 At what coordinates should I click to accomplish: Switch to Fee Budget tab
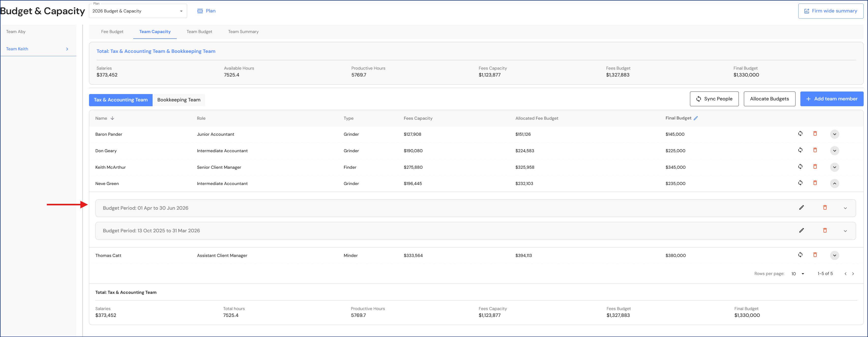[x=112, y=32]
